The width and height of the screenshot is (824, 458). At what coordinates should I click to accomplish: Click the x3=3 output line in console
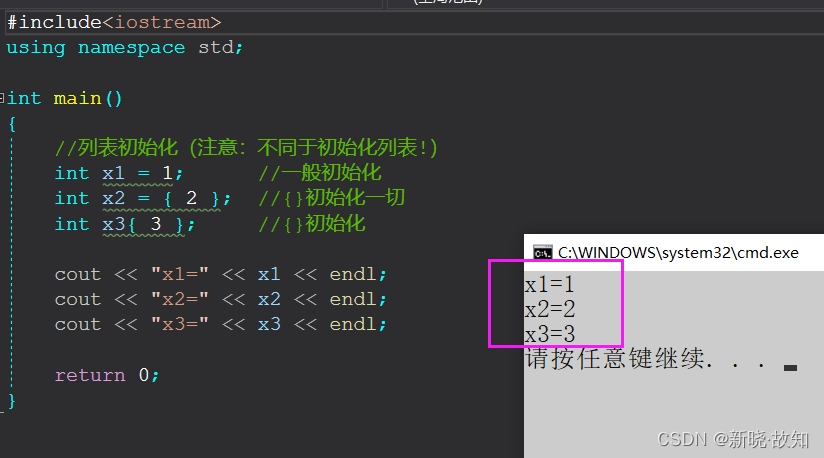tap(550, 335)
